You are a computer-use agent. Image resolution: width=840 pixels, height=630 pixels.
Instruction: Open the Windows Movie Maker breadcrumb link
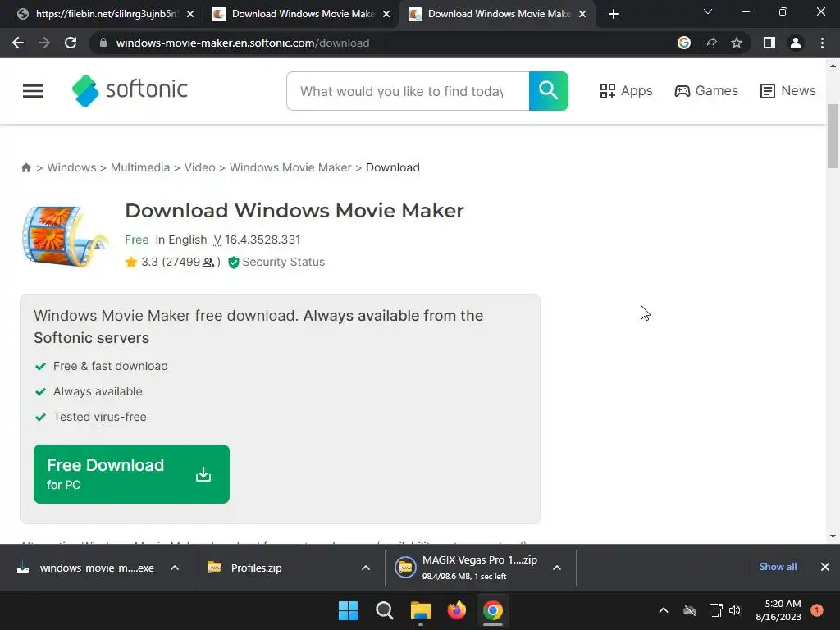tap(290, 167)
